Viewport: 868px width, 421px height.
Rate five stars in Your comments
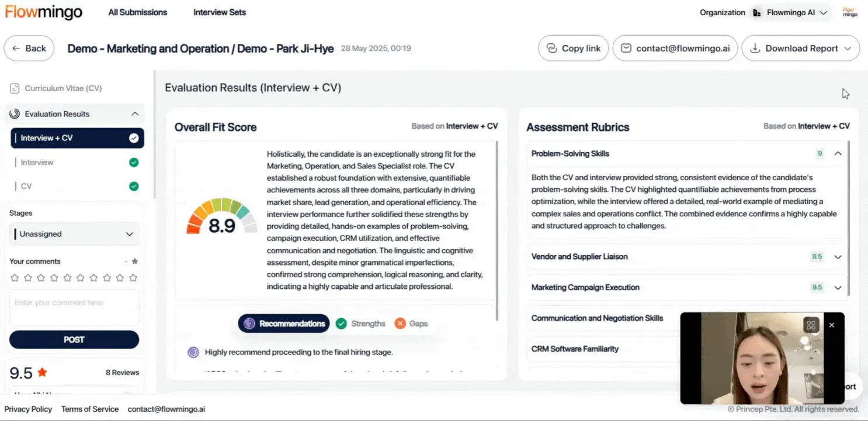(67, 278)
